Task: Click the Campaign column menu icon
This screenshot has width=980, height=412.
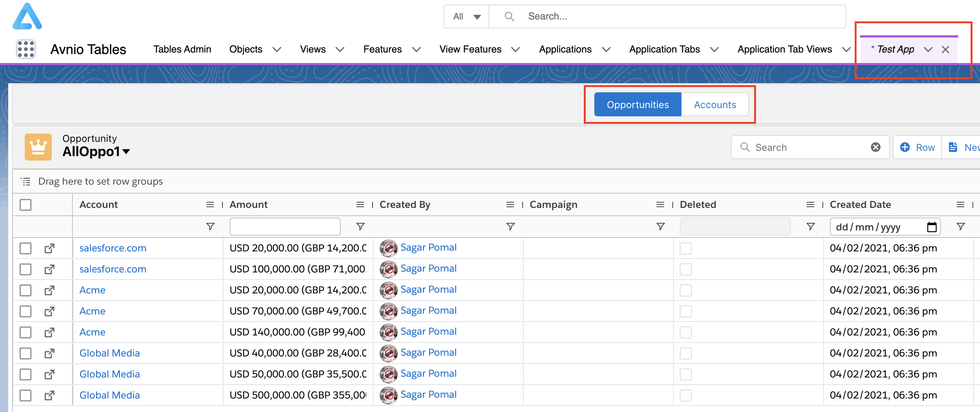Action: 660,204
